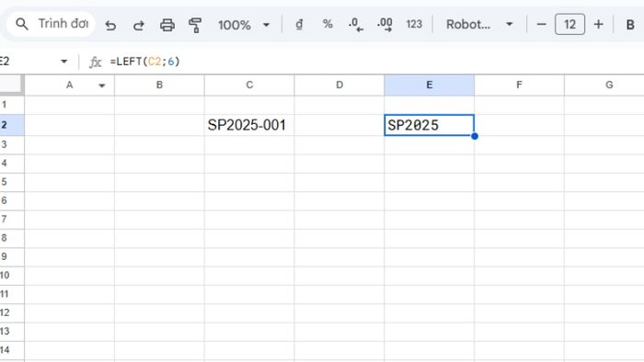
Task: Select row 3 header
Action: (x=12, y=145)
